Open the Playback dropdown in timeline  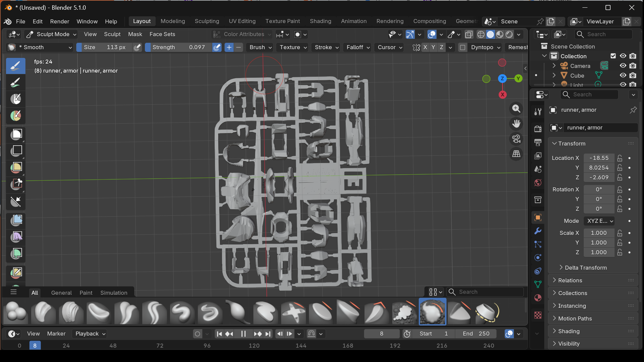point(90,334)
